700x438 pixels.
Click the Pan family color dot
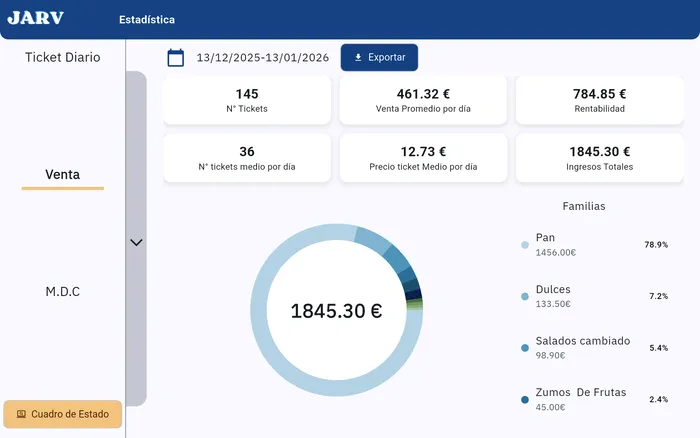click(525, 245)
